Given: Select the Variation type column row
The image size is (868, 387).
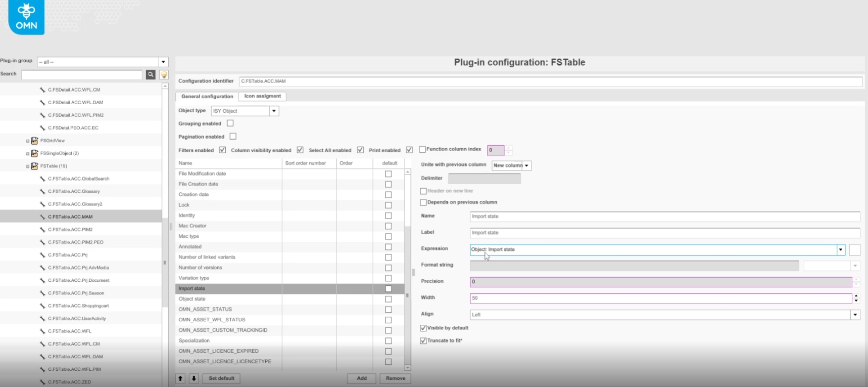Looking at the screenshot, I should (x=290, y=278).
